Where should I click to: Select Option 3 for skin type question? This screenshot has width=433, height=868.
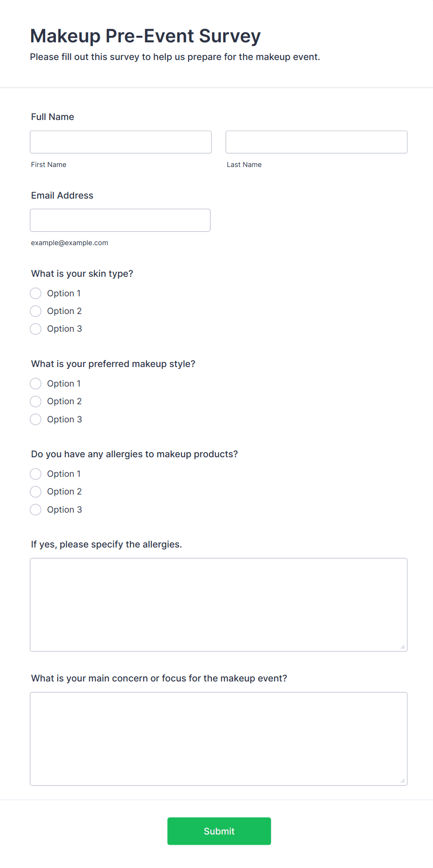35,329
